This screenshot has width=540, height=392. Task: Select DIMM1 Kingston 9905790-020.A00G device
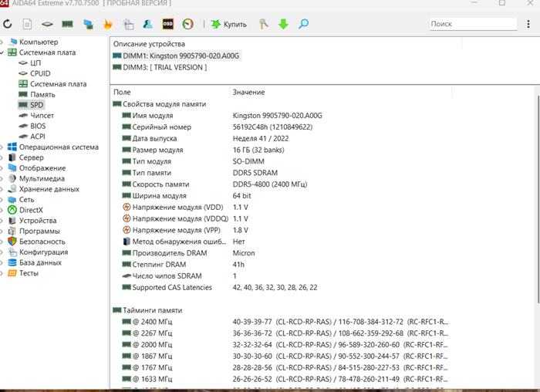coord(177,56)
